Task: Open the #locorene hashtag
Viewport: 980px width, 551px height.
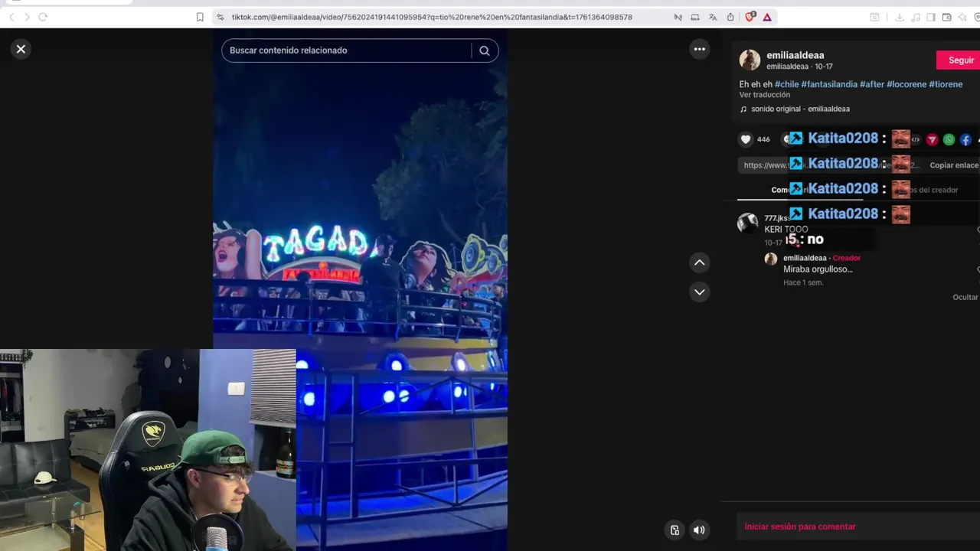Action: click(906, 84)
